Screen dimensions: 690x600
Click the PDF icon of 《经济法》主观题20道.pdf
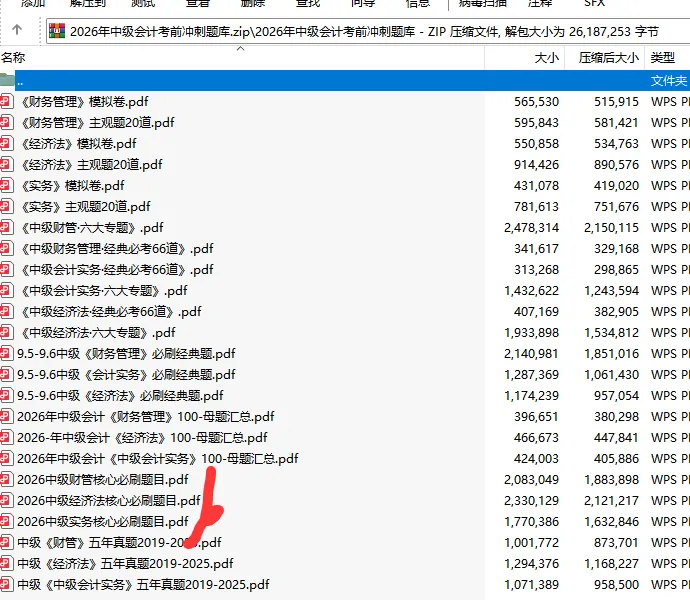6,164
